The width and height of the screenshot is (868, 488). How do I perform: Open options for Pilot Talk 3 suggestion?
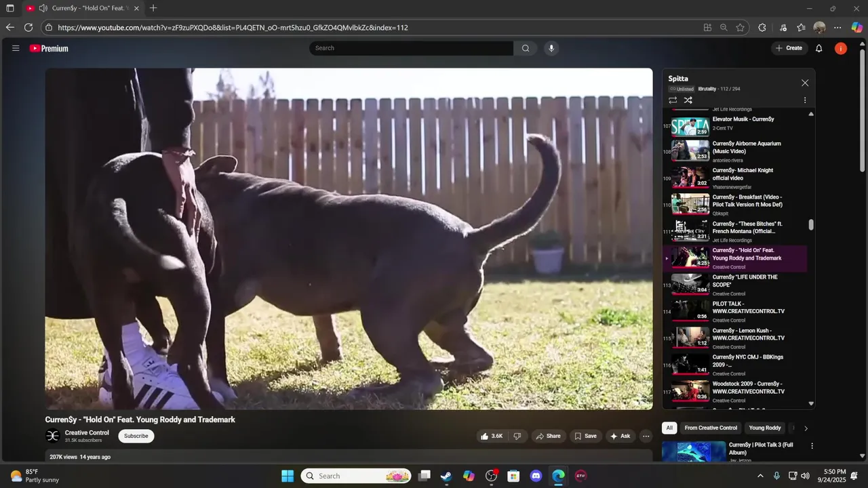[x=812, y=446]
